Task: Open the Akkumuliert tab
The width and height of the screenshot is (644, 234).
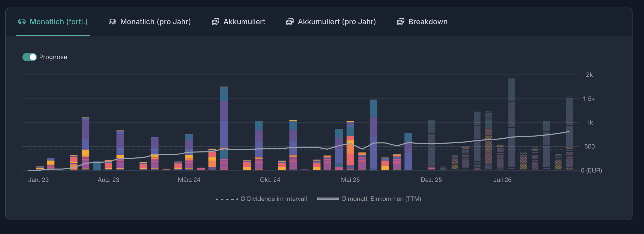Action: [x=244, y=22]
